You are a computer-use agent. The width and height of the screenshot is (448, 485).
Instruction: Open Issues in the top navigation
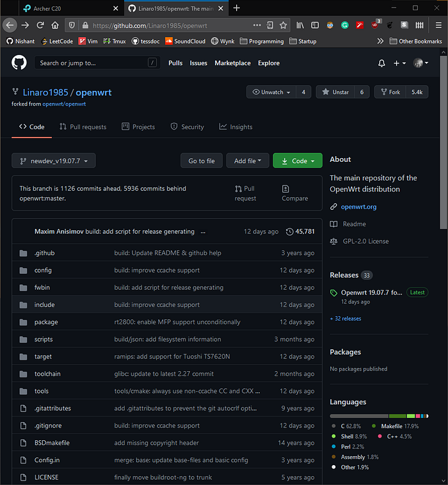198,63
